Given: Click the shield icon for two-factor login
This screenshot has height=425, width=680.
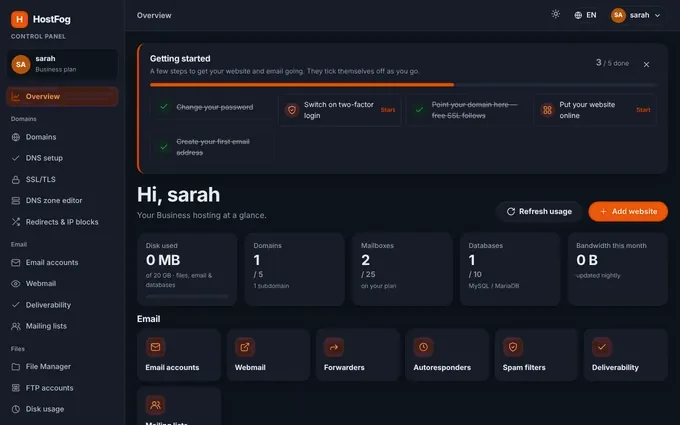Looking at the screenshot, I should 292,110.
